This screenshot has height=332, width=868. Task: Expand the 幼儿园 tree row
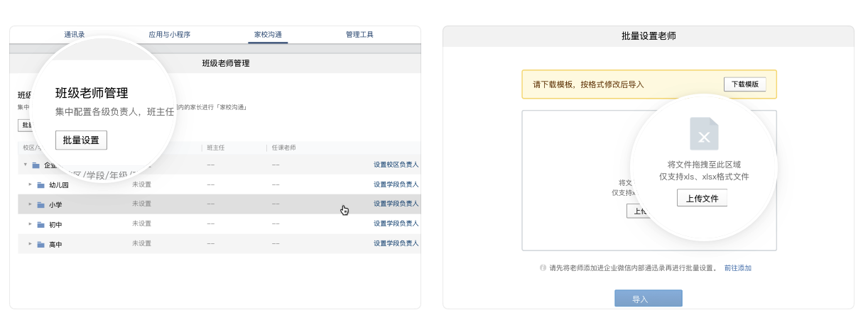click(31, 184)
